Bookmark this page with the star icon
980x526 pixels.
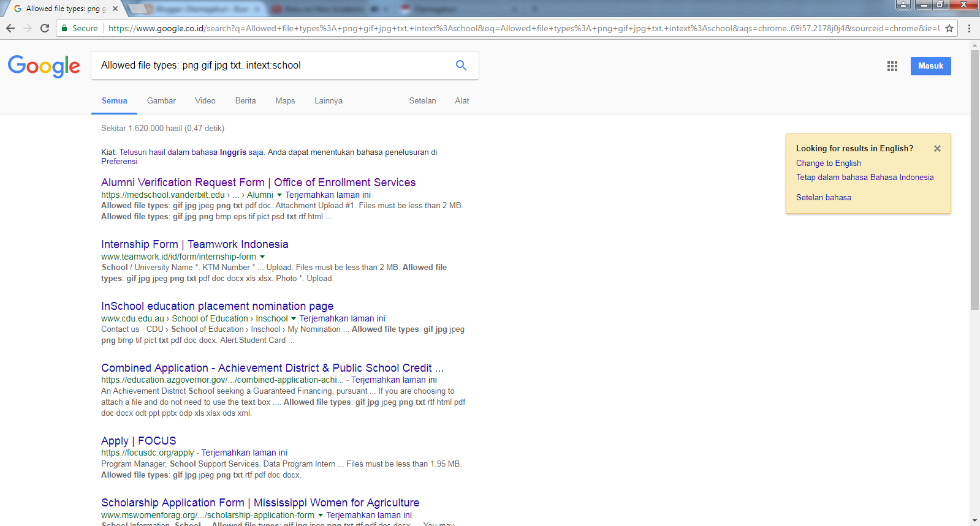tap(949, 28)
